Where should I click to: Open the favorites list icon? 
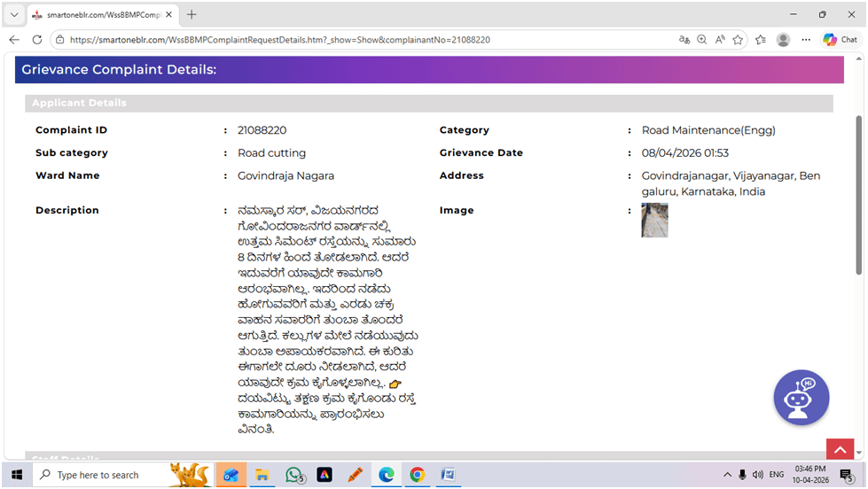(761, 40)
